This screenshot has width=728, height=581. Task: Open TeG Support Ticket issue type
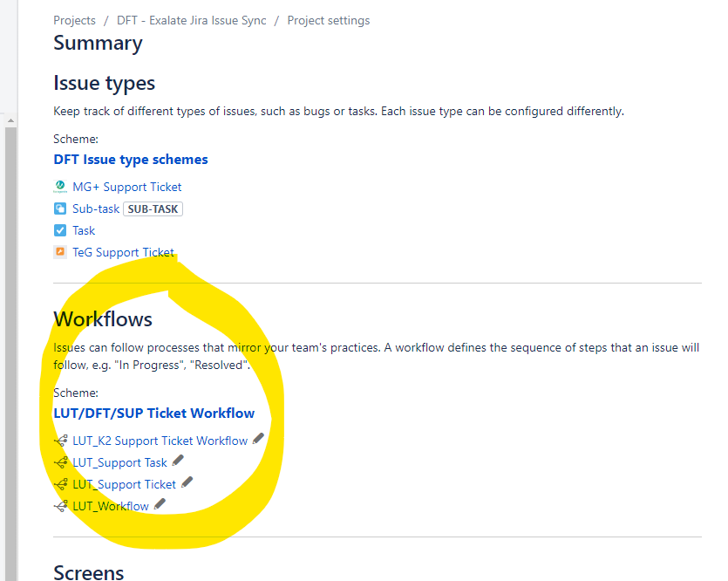coord(123,252)
